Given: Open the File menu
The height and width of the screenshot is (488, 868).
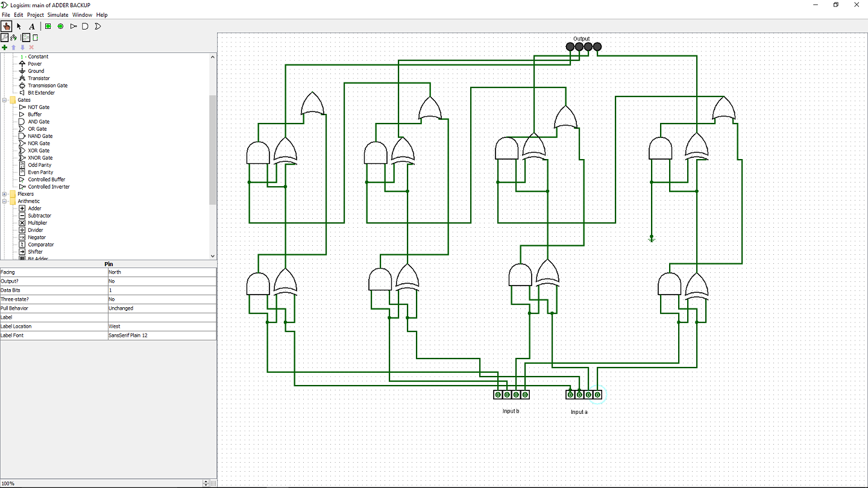Looking at the screenshot, I should click(6, 14).
